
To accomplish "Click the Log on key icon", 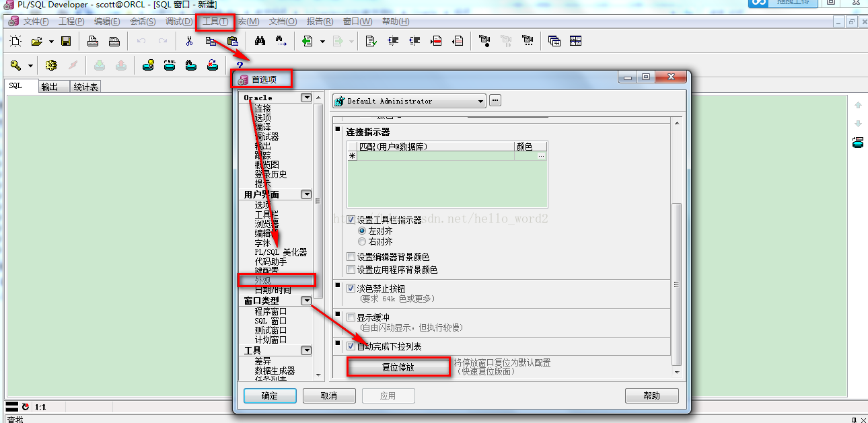I will [15, 65].
